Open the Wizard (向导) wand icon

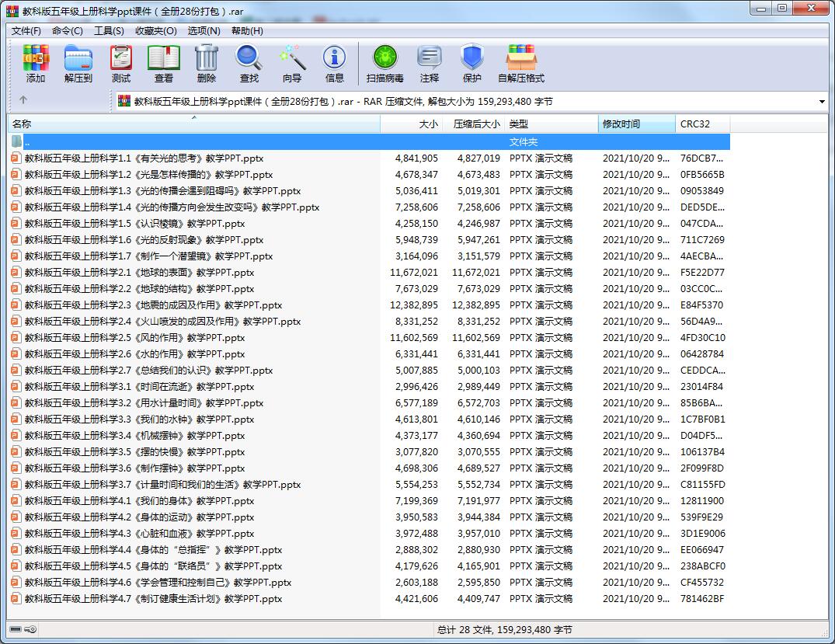(292, 57)
